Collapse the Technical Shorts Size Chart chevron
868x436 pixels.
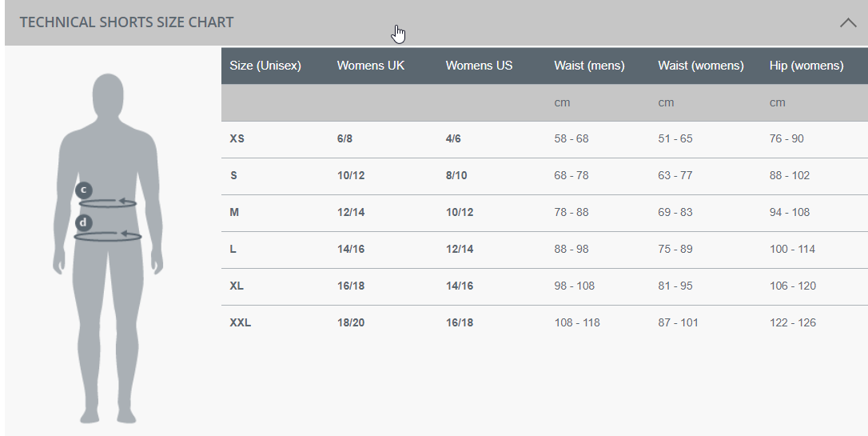point(848,23)
